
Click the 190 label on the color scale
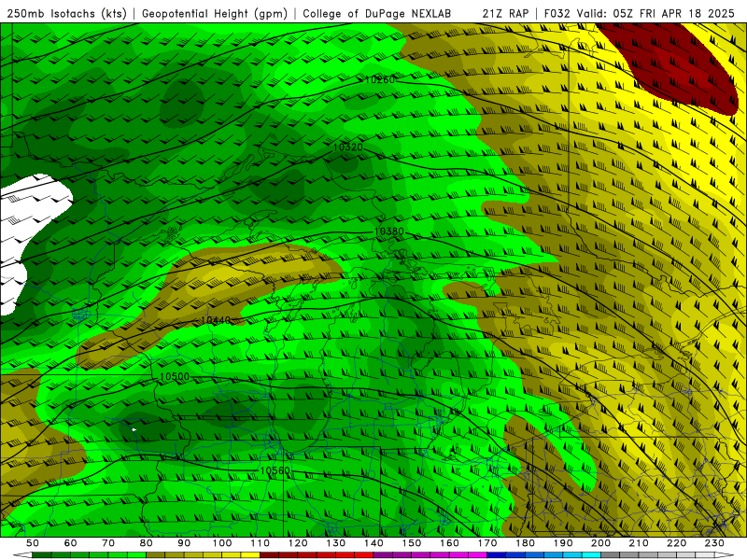pos(563,543)
